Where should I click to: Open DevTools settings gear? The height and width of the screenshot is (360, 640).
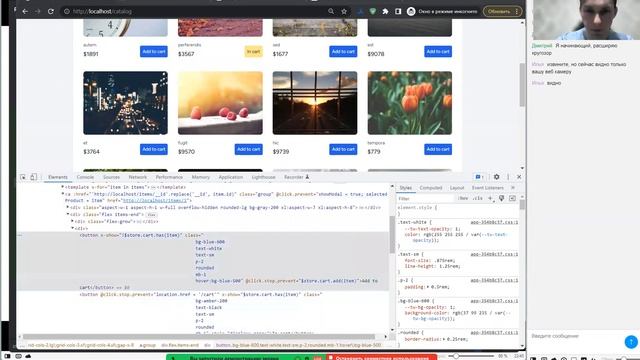pos(496,177)
